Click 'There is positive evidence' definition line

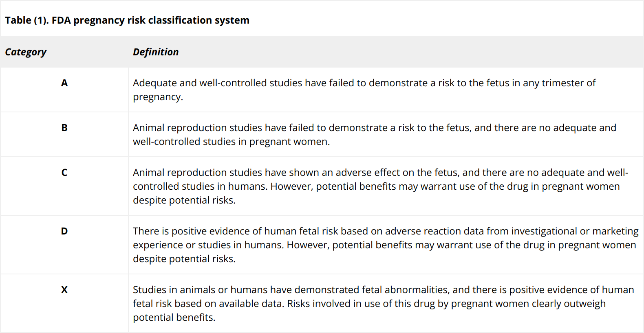pos(385,231)
